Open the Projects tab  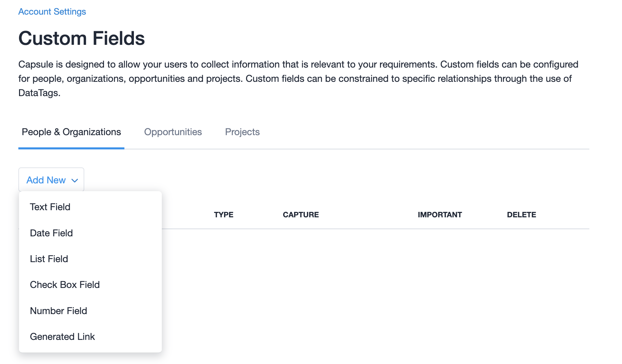(x=242, y=132)
